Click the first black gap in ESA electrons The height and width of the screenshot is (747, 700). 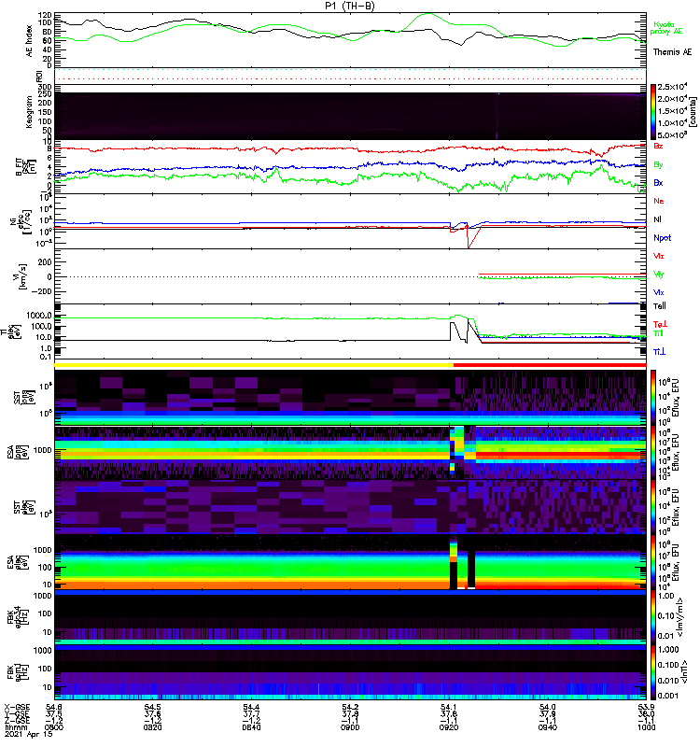[454, 575]
